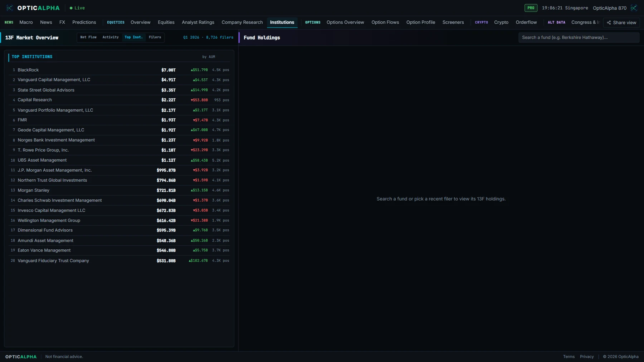Image resolution: width=644 pixels, height=362 pixels.
Task: Open the Option Profile tab
Action: tap(421, 22)
